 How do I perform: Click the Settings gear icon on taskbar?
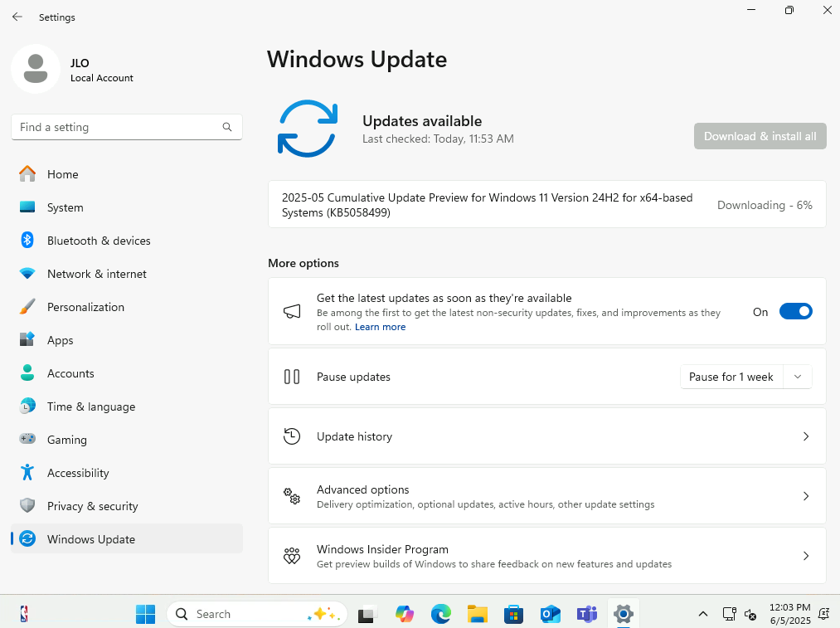pyautogui.click(x=623, y=614)
